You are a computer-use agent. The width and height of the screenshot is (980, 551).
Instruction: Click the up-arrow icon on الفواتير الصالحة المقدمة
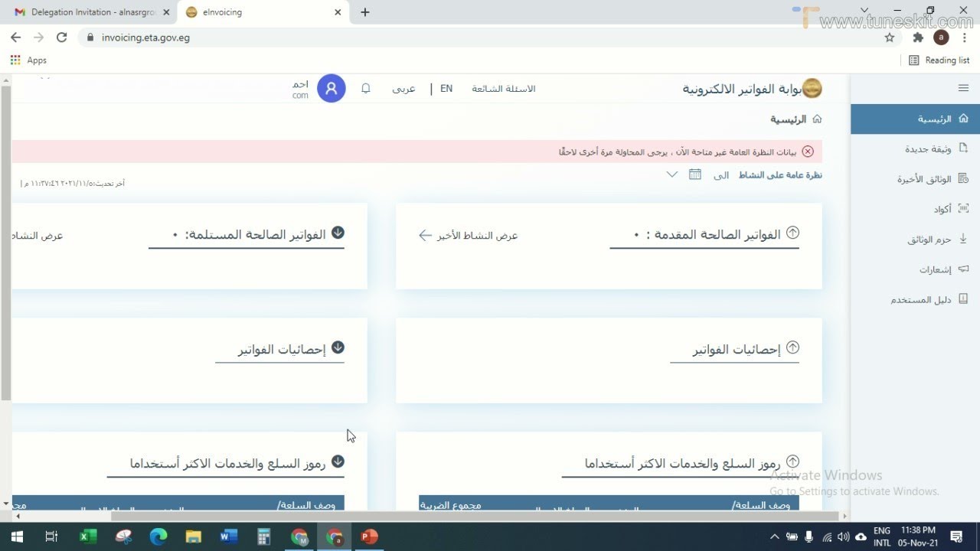pos(792,233)
